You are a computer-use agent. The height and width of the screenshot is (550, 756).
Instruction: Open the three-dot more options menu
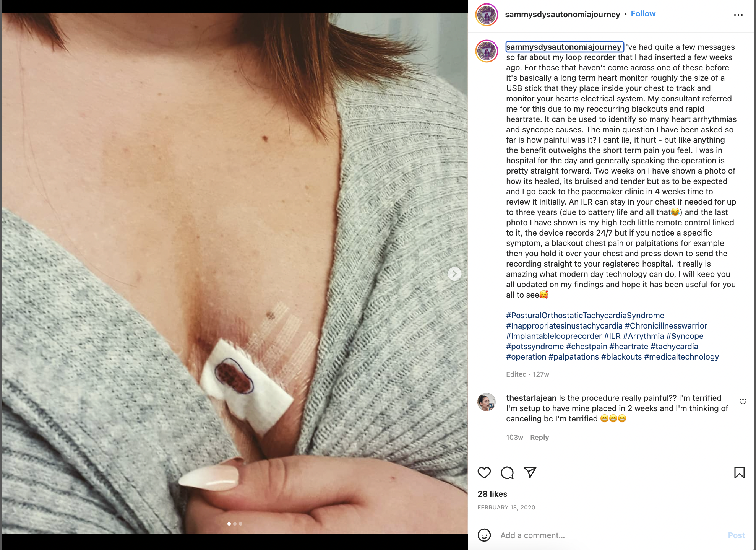[x=738, y=15]
